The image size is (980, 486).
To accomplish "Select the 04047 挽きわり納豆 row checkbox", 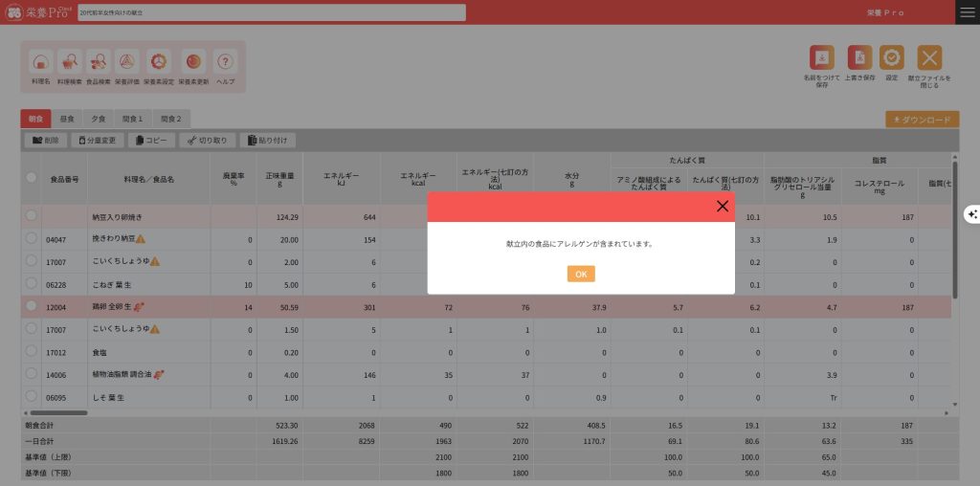I will (x=32, y=238).
